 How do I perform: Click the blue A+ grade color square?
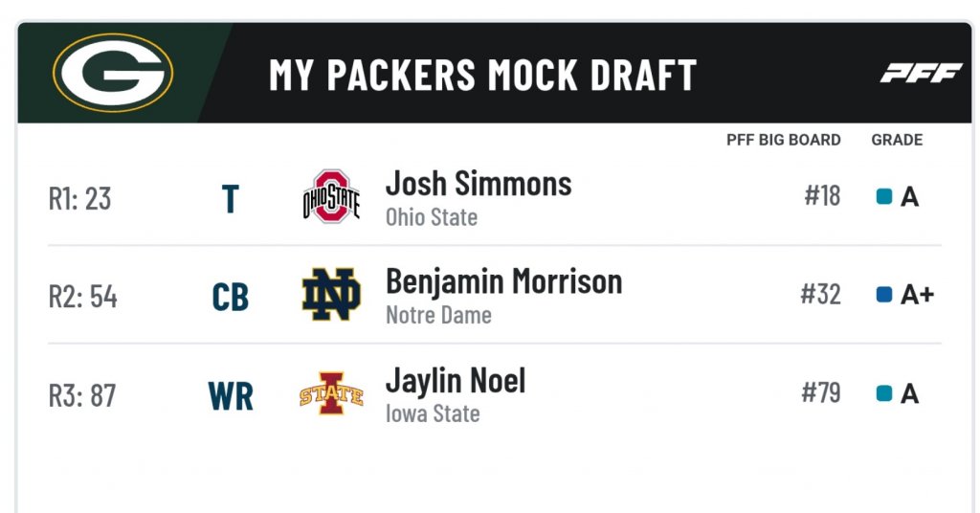[x=883, y=294]
